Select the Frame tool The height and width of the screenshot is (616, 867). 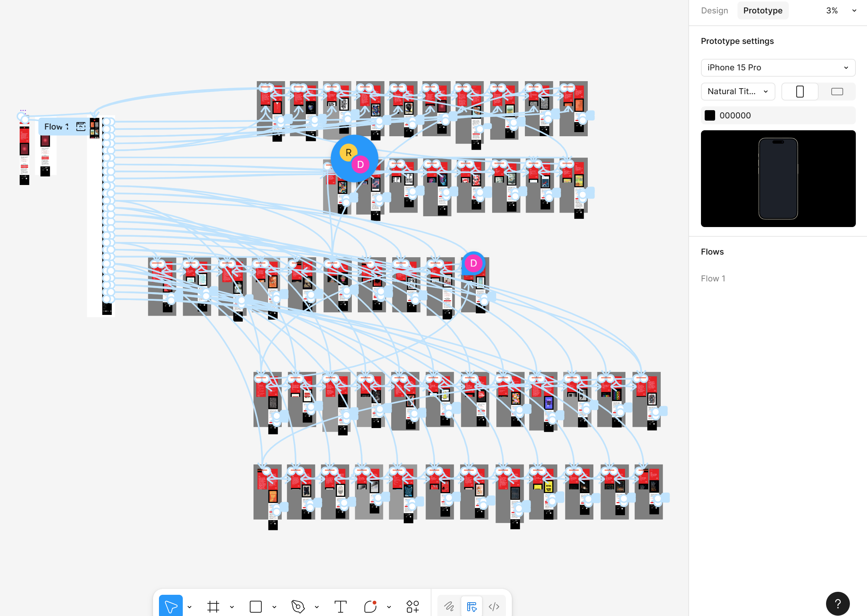click(x=213, y=606)
